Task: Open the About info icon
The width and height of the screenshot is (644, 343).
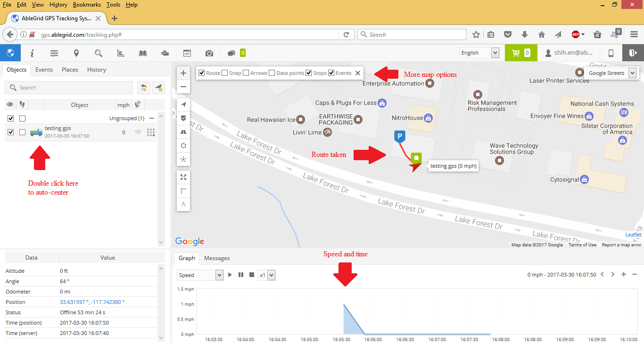Action: point(32,53)
